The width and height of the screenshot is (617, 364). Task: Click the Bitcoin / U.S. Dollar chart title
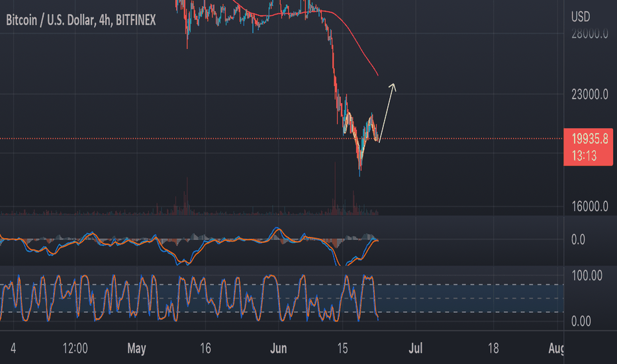(81, 20)
